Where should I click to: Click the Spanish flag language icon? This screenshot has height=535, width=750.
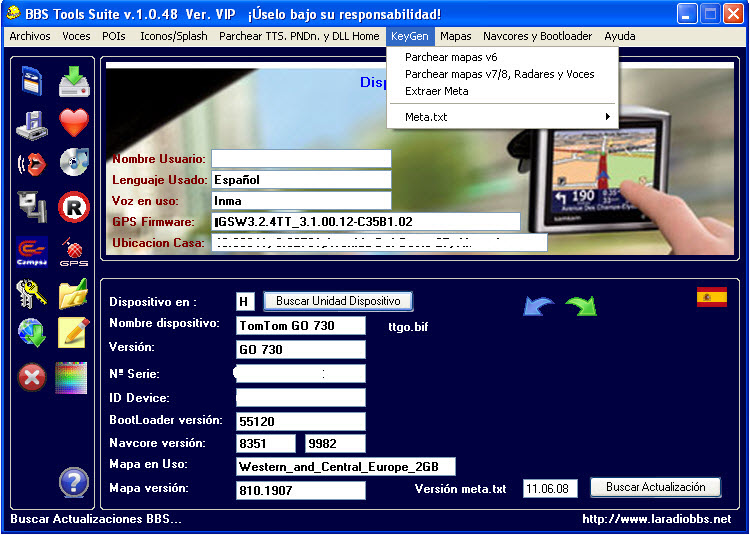point(712,297)
